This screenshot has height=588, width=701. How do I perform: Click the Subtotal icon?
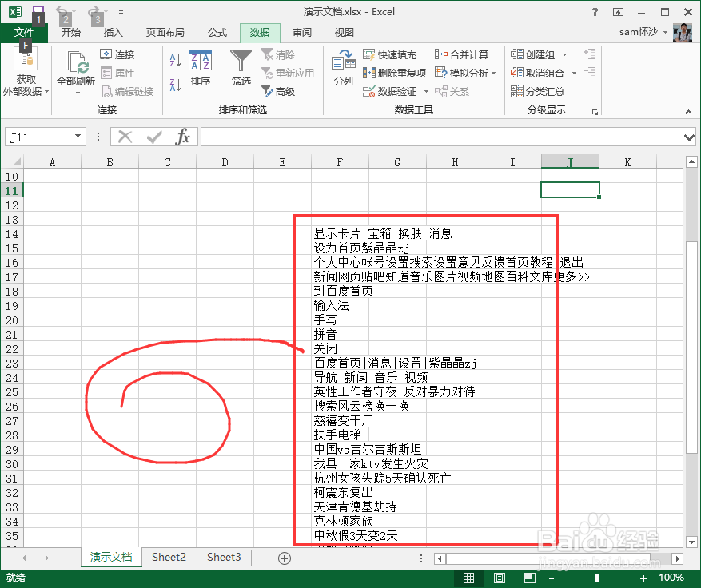tap(517, 92)
